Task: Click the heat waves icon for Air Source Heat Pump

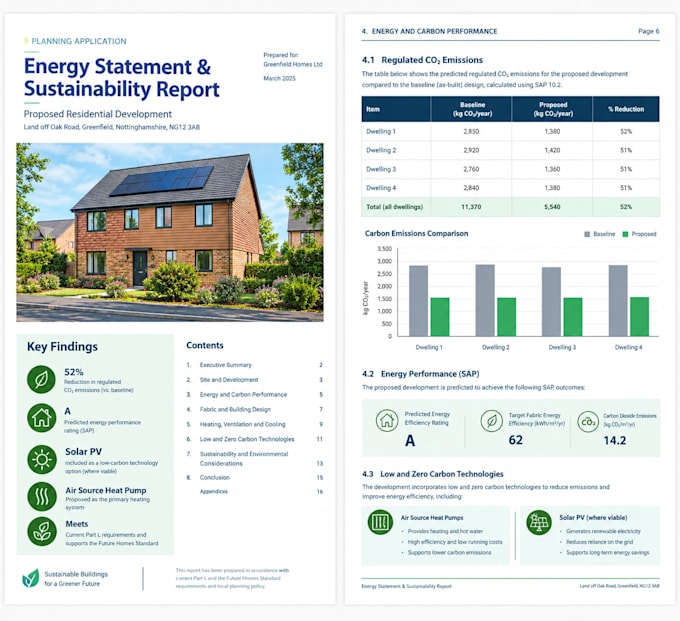Action: 42,496
